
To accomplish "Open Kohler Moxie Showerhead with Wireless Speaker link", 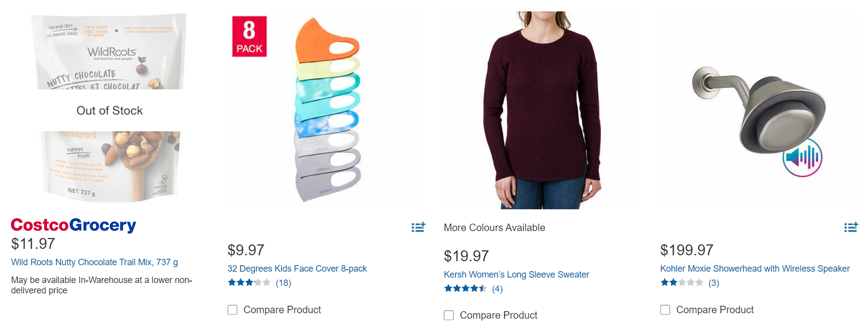I will coord(755,269).
